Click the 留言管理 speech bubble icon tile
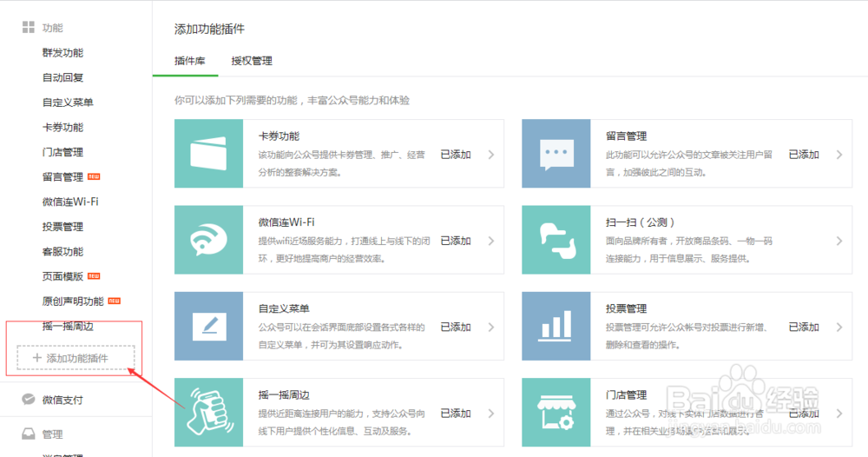868x457 pixels. 556,154
